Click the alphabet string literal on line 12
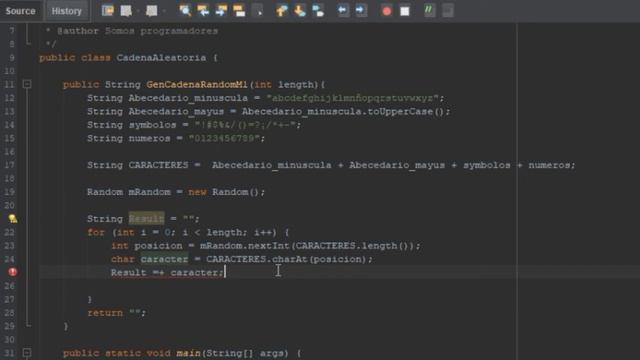Screen dimensions: 640x360 [x=353, y=98]
